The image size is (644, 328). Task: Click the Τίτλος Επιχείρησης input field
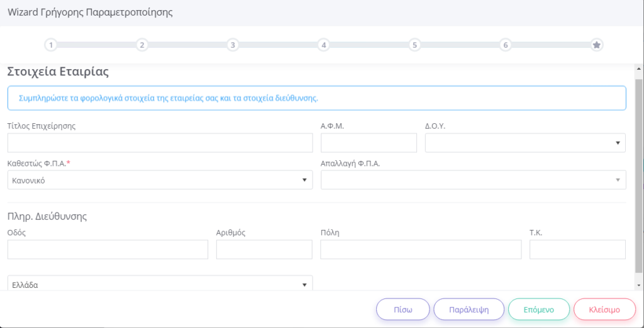(x=160, y=143)
